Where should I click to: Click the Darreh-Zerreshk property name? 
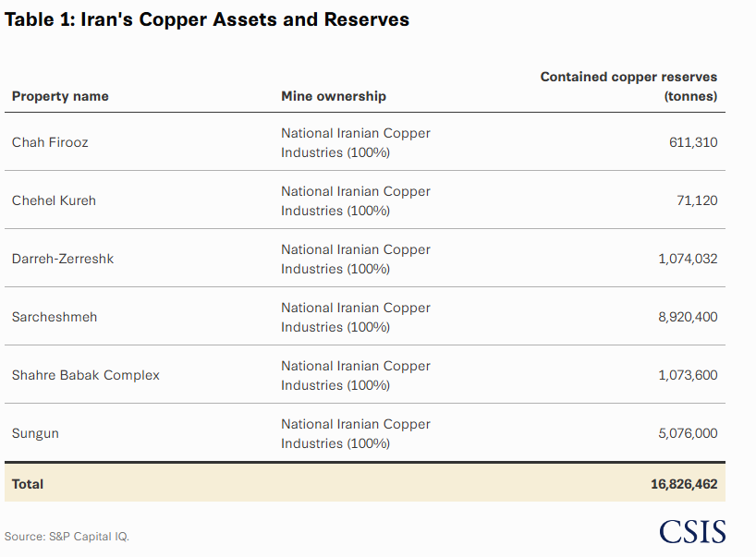pyautogui.click(x=63, y=259)
